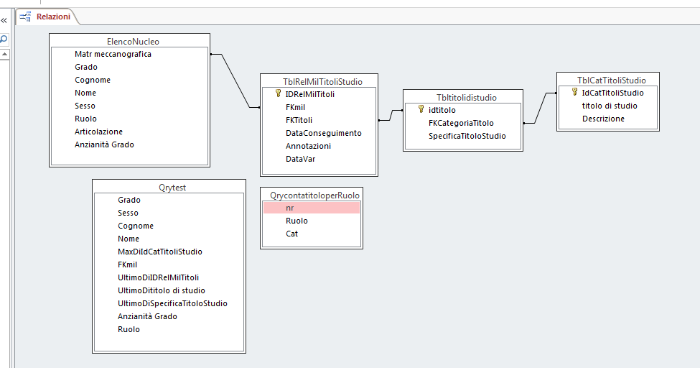This screenshot has width=700, height=368.
Task: Click join line between TblRelMilTitoliStudio and Tbltitolidistudio
Action: tap(391, 115)
